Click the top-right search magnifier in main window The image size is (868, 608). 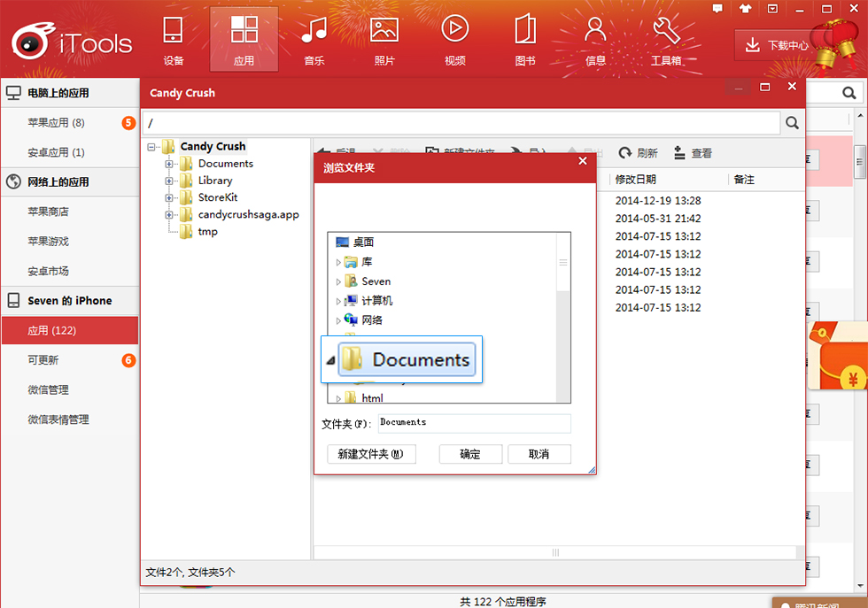(849, 93)
